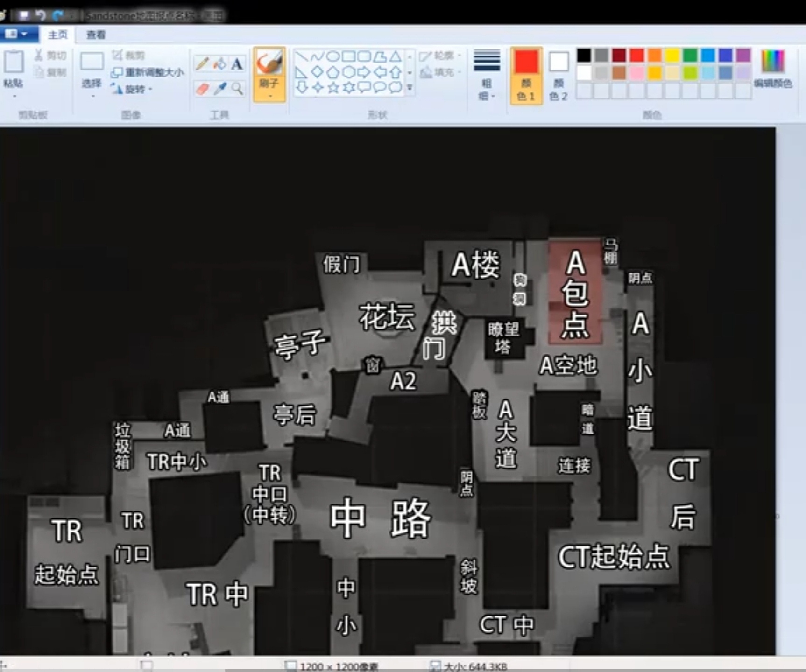Select the Text tool (A icon)
The height and width of the screenshot is (672, 806).
pos(237,64)
